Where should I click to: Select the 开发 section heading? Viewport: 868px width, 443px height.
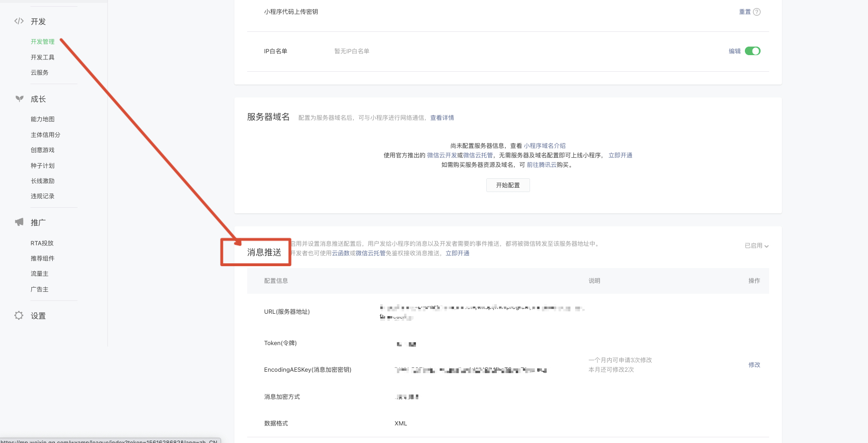pyautogui.click(x=38, y=21)
